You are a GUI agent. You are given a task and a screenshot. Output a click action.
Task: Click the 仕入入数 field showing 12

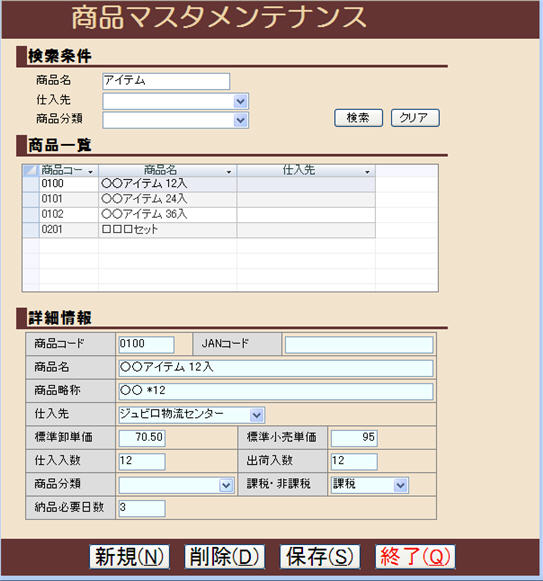coord(142,461)
